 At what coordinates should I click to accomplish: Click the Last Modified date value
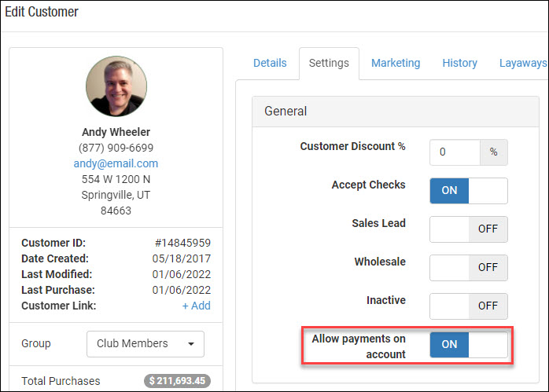182,274
